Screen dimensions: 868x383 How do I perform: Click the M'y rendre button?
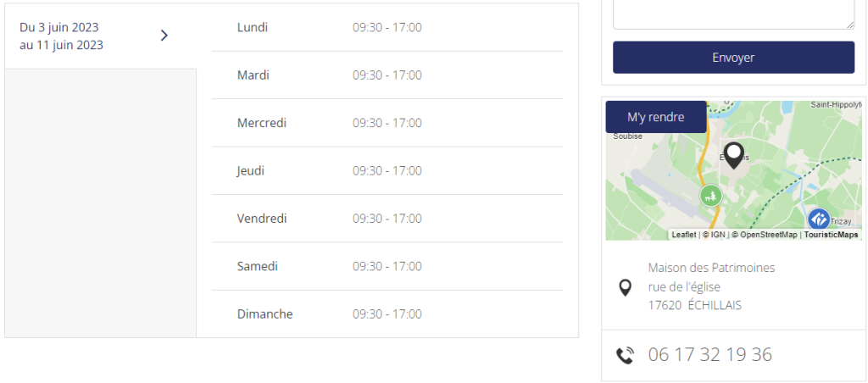tap(655, 117)
